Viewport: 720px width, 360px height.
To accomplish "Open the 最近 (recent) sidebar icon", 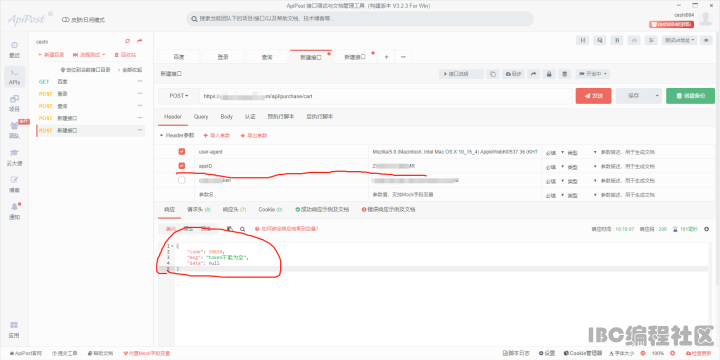I will click(14, 49).
